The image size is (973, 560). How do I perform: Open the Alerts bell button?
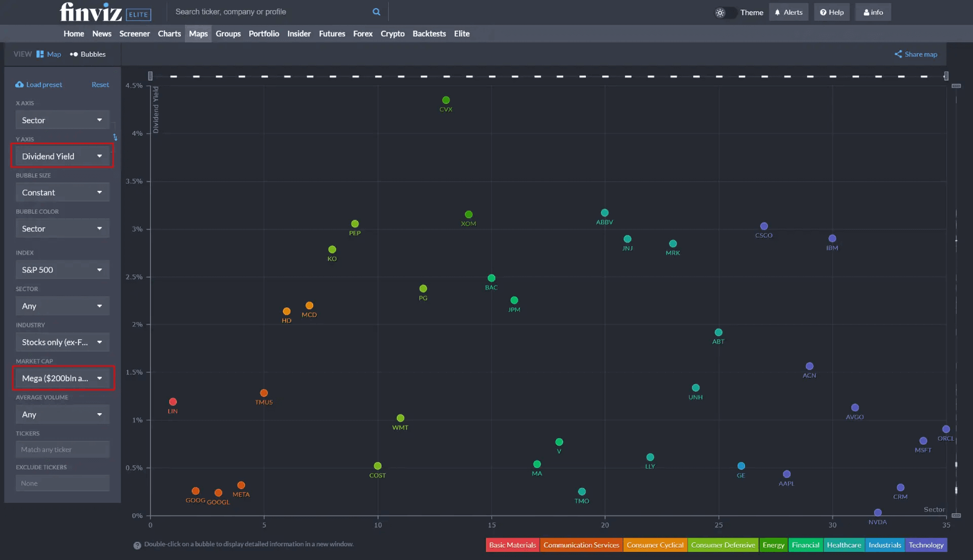pyautogui.click(x=789, y=12)
